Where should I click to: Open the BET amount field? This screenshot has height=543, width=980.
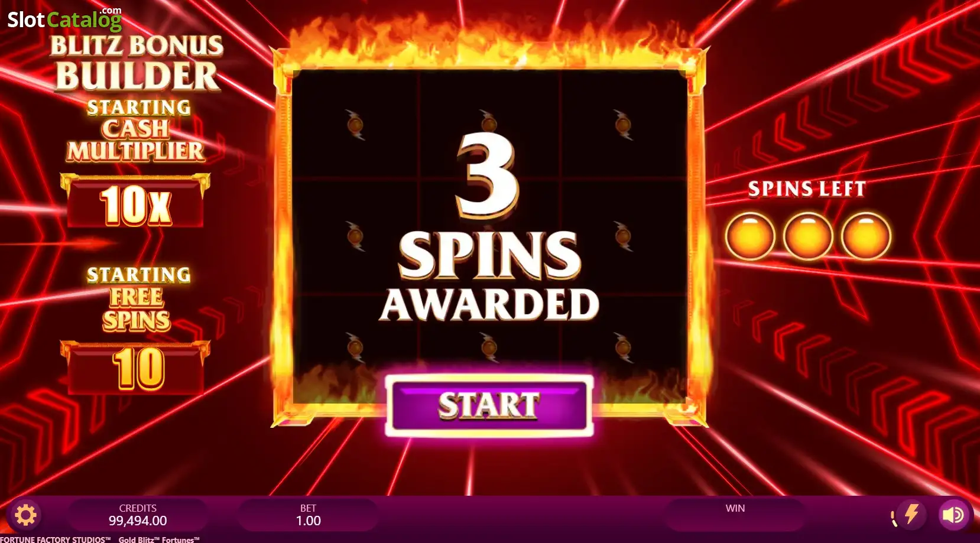308,515
